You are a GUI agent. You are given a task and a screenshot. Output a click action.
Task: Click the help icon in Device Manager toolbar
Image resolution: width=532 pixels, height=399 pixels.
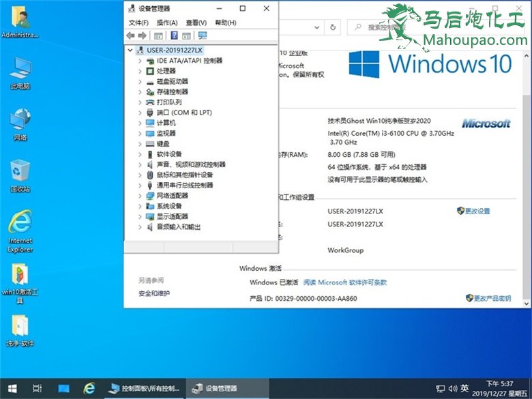tap(174, 35)
